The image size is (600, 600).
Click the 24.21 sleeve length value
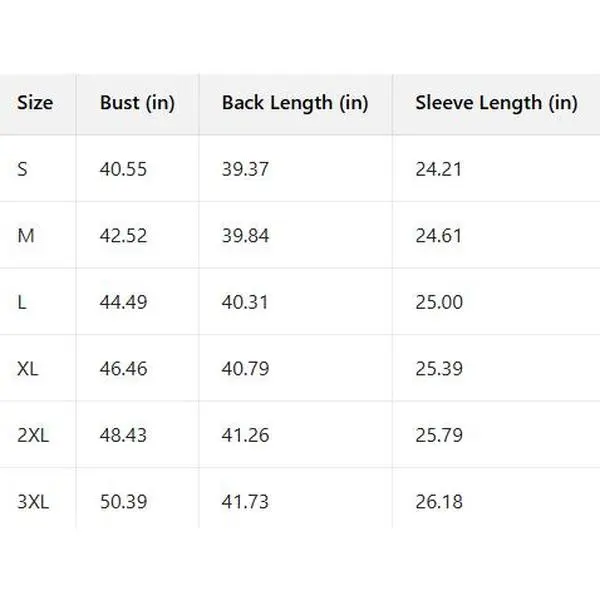(439, 169)
